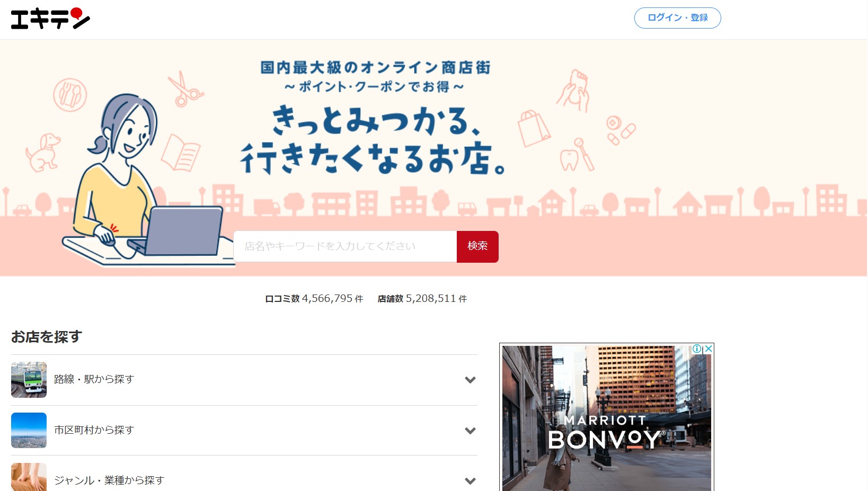Close the Marriott Bonvoy ad
This screenshot has width=868, height=491.
click(708, 349)
